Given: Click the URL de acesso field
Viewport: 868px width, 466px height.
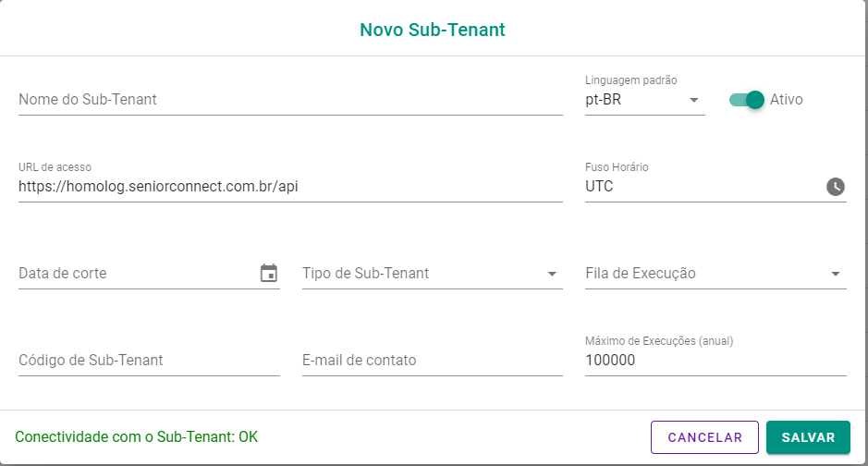Looking at the screenshot, I should pyautogui.click(x=290, y=187).
